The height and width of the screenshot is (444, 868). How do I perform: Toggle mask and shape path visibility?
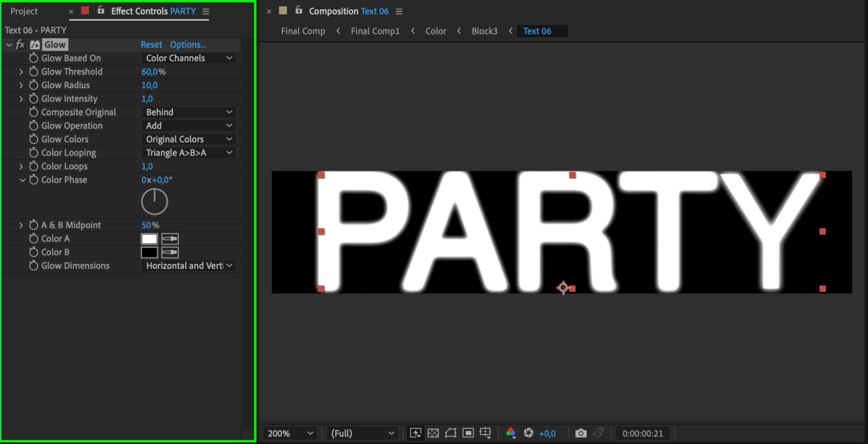(x=451, y=433)
